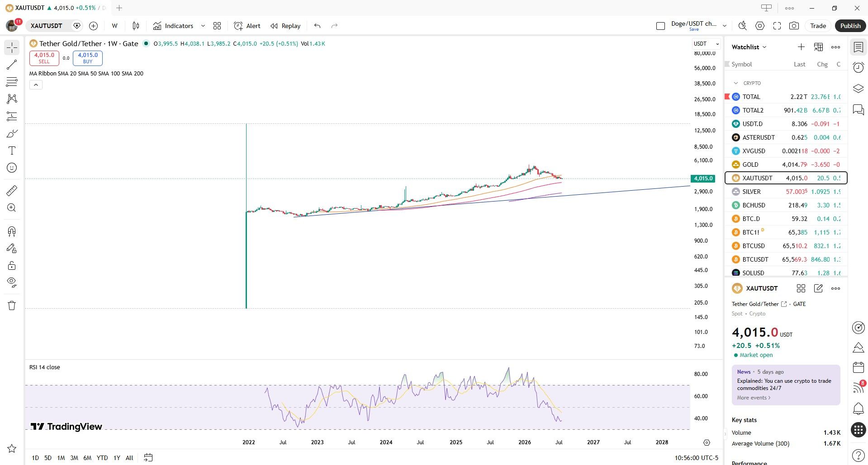The image size is (868, 465).
Task: Toggle stay in drawing mode pencil-lock
Action: (12, 249)
